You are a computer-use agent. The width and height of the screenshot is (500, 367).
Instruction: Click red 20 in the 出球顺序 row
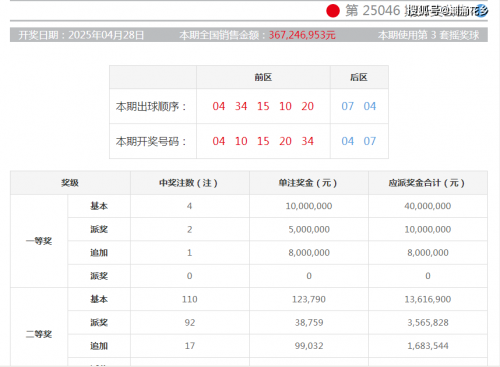(x=307, y=106)
